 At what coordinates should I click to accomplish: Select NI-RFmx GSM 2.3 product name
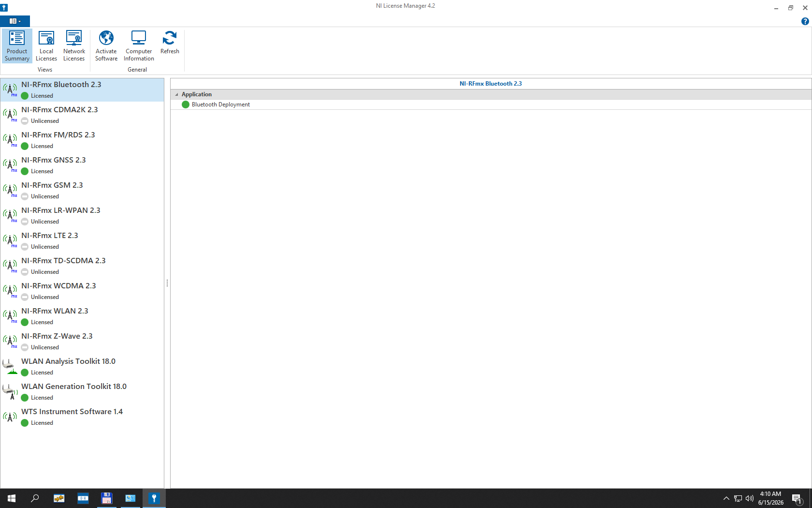pyautogui.click(x=52, y=185)
